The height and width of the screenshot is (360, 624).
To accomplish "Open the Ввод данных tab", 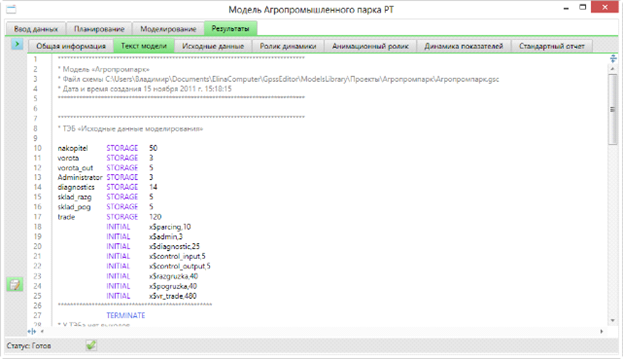I will pos(36,29).
